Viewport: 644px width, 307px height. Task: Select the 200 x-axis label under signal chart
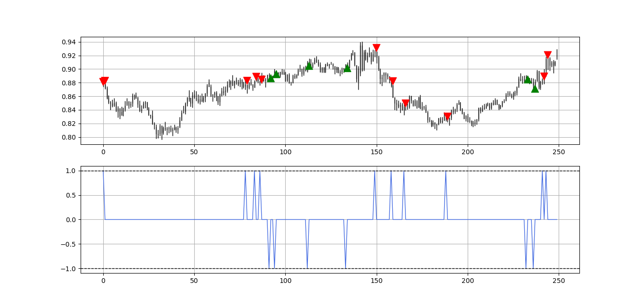click(x=468, y=281)
